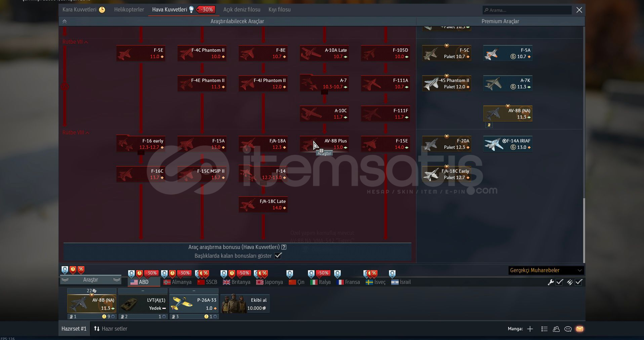Viewport: 644px width, 340px height.
Task: Switch to Hava Kuvvetleri tab
Action: [x=184, y=10]
